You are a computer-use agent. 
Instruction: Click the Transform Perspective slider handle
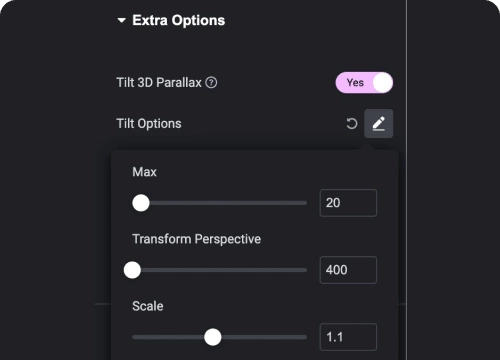[x=132, y=270]
